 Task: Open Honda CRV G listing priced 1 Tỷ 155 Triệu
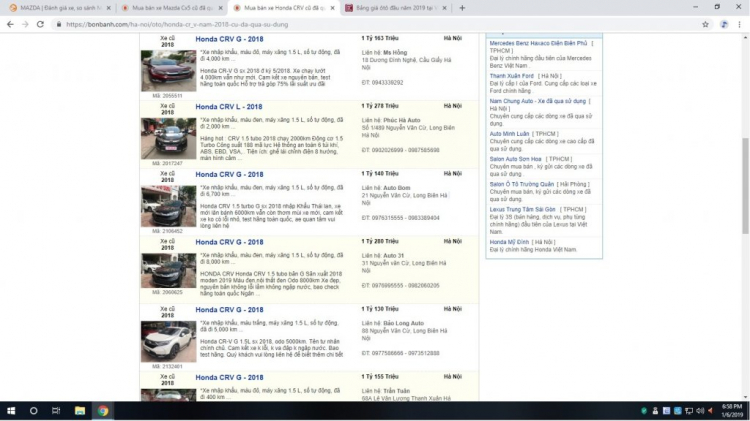[x=229, y=377]
